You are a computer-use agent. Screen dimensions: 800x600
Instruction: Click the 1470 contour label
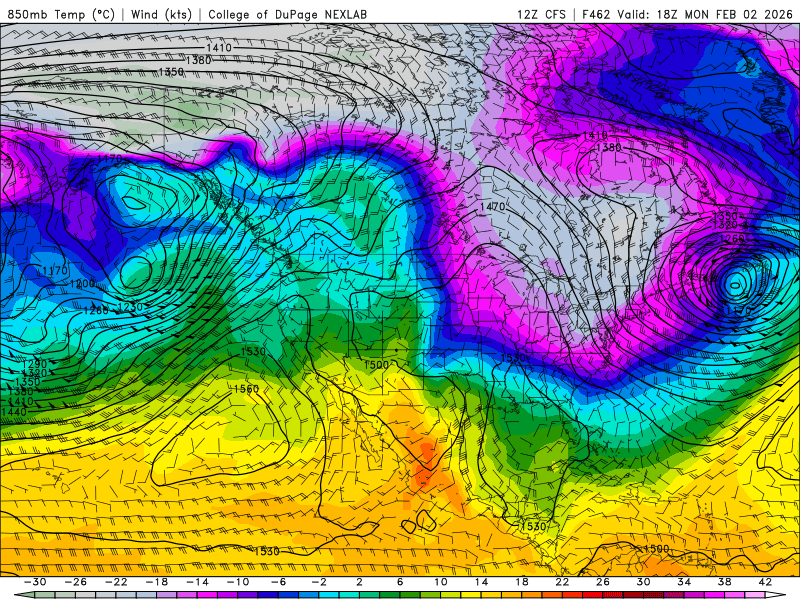[492, 207]
